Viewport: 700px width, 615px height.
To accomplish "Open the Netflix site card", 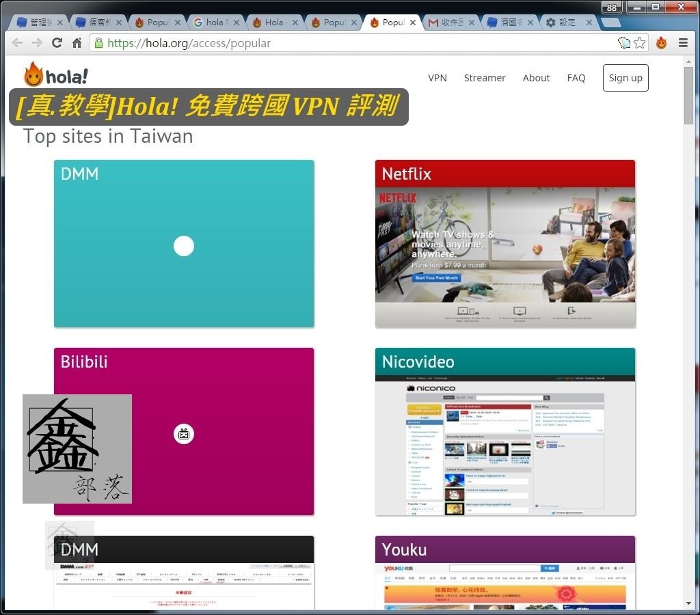I will tap(505, 244).
